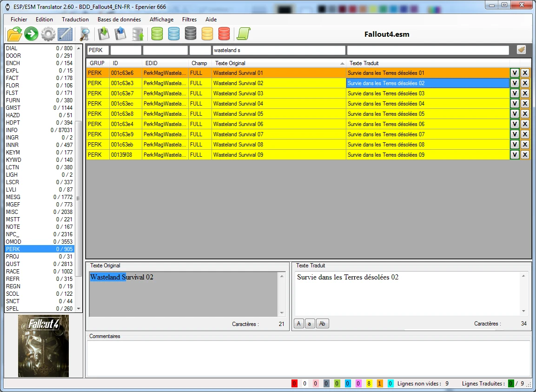
Task: Validate Wasteland Survival 09 row with V
Action: coord(515,155)
